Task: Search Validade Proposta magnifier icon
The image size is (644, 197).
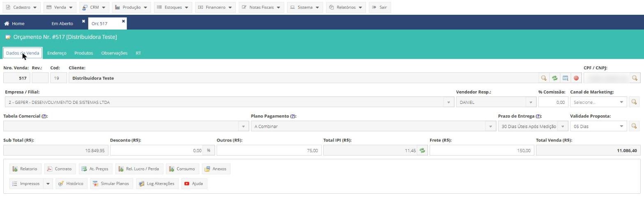Action: pyautogui.click(x=635, y=126)
